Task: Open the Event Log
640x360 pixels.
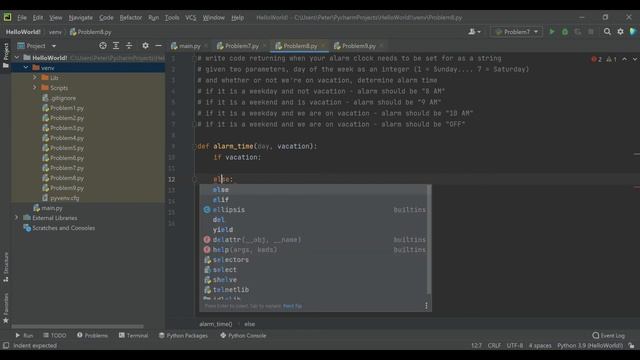Action: point(609,336)
